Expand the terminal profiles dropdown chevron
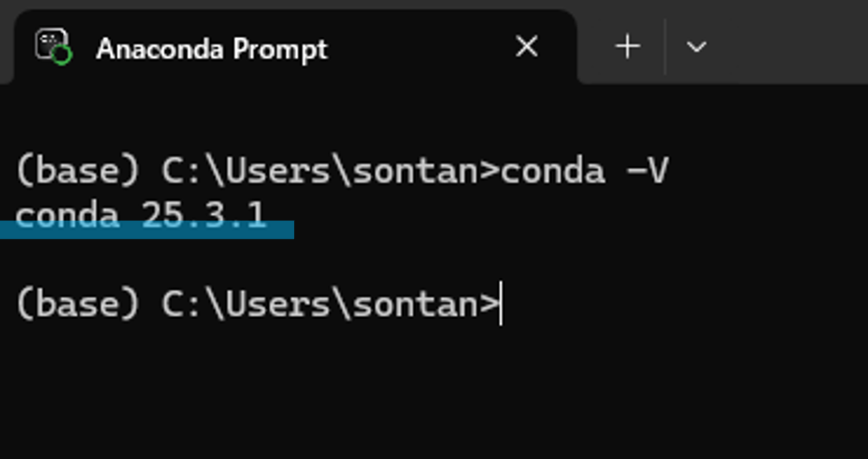This screenshot has height=459, width=868. 696,47
